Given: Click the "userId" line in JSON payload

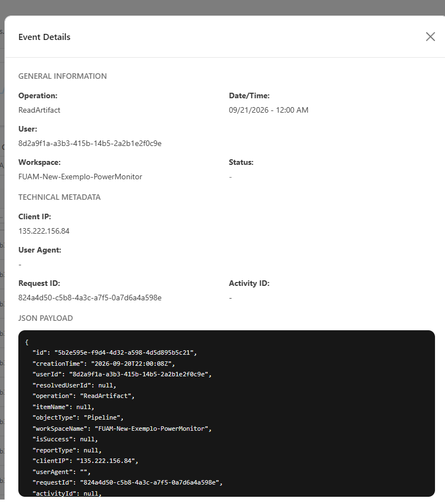Looking at the screenshot, I should (x=122, y=374).
